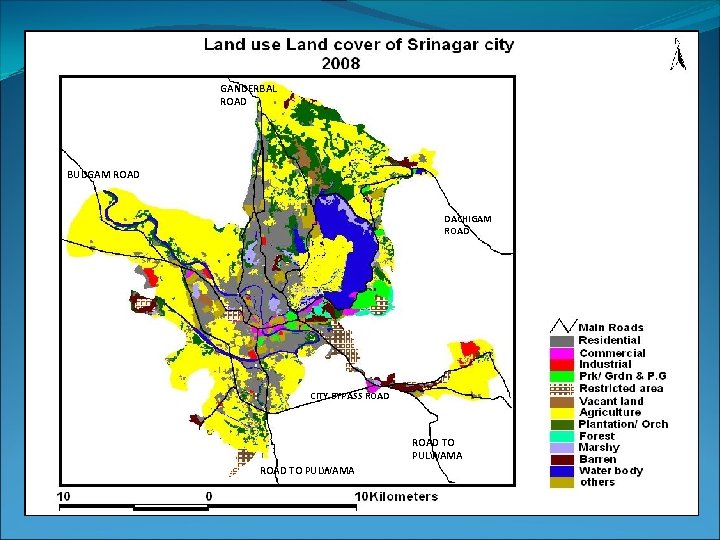Image resolution: width=720 pixels, height=540 pixels.
Task: Click the Main Roads line symbol in legend
Action: pyautogui.click(x=563, y=326)
